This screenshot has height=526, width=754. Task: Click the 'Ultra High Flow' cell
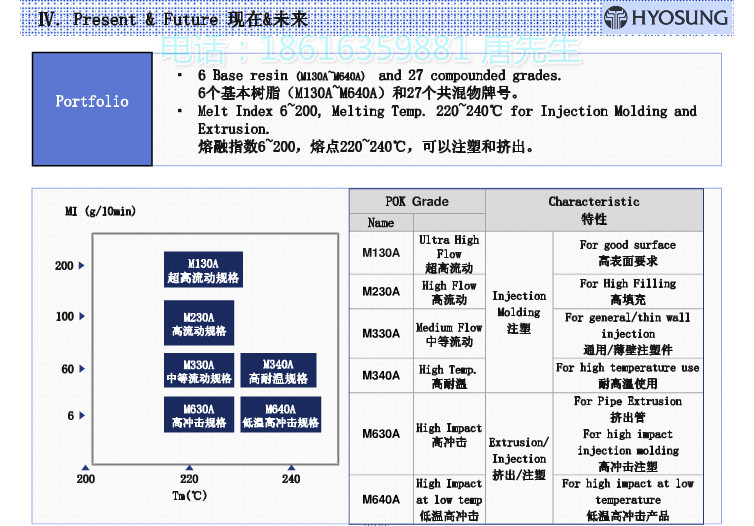point(449,253)
